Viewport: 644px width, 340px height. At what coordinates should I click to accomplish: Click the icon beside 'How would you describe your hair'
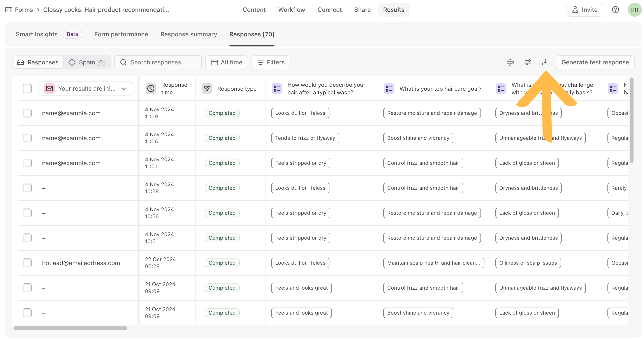click(x=277, y=89)
